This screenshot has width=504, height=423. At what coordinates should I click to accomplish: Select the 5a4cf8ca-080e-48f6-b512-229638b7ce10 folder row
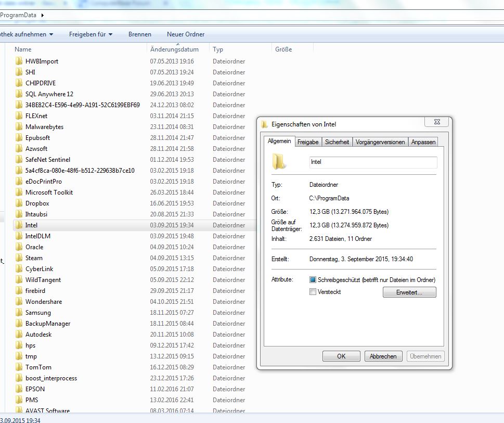pos(134,170)
